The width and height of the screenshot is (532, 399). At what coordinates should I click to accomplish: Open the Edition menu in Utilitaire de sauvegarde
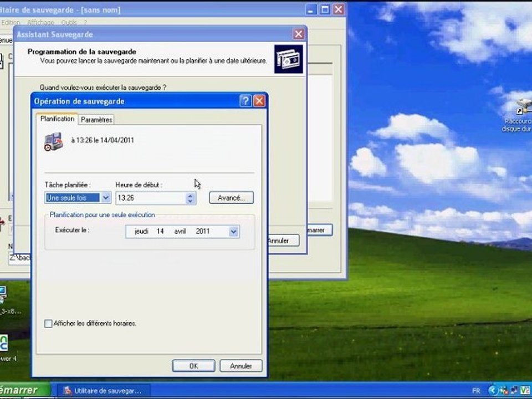10,22
